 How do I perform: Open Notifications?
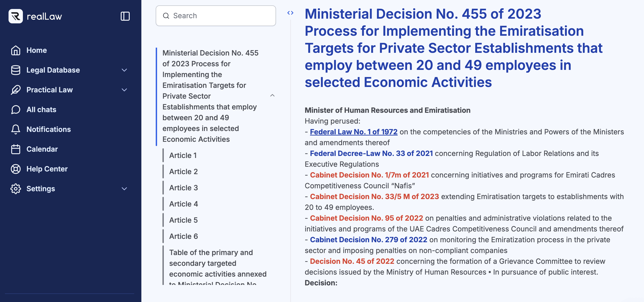[48, 129]
